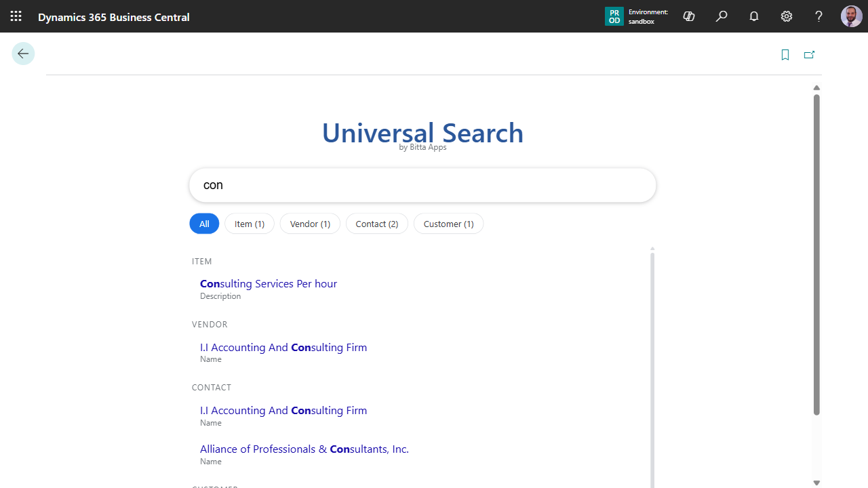Click into the Universal Search box
The width and height of the screenshot is (868, 488).
[422, 185]
